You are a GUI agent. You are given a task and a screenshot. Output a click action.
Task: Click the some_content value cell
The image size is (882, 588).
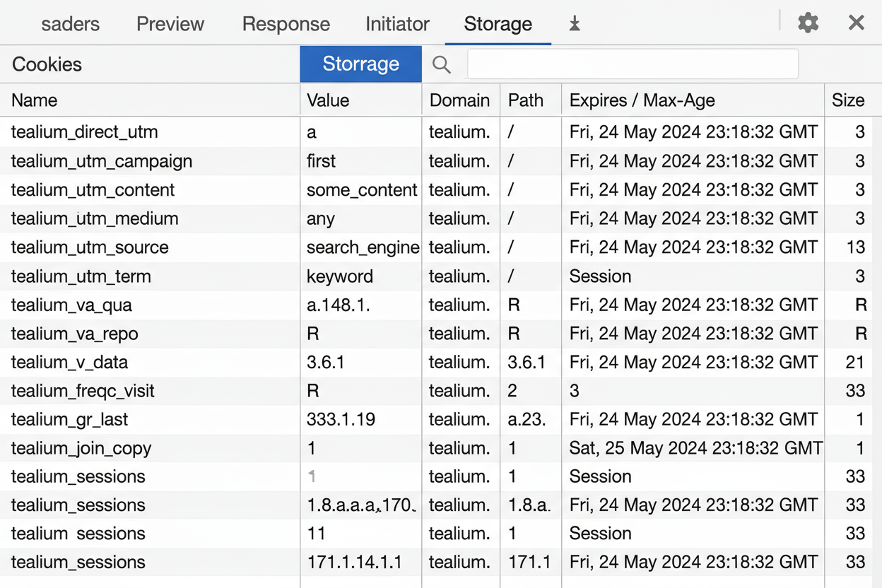pos(362,190)
